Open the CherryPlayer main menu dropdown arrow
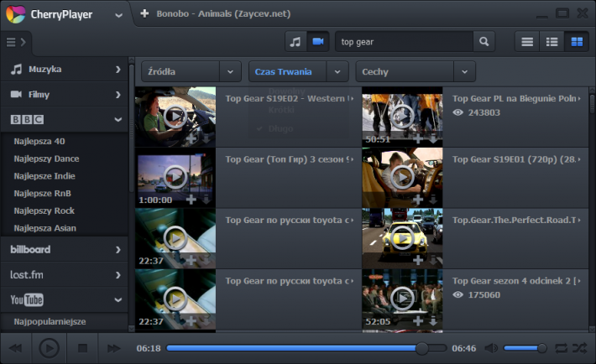 (x=118, y=15)
